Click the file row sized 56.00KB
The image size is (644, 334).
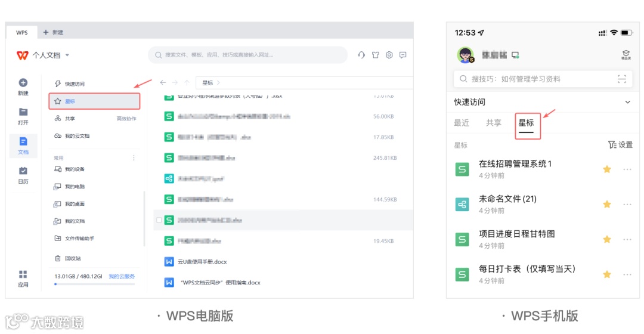point(283,116)
